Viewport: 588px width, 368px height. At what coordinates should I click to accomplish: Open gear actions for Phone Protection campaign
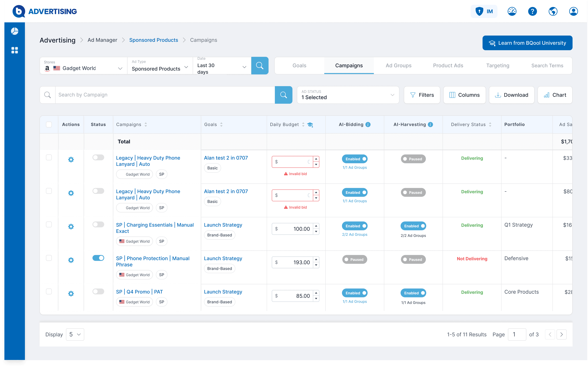tap(71, 260)
